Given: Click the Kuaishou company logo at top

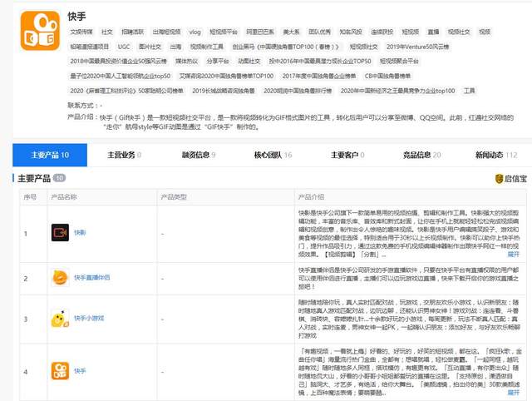Looking at the screenshot, I should click(x=40, y=31).
